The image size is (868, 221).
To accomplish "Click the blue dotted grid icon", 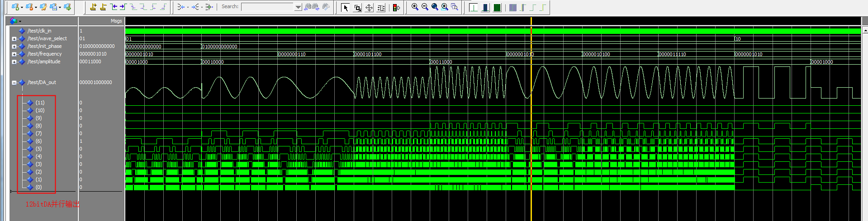I will 512,7.
